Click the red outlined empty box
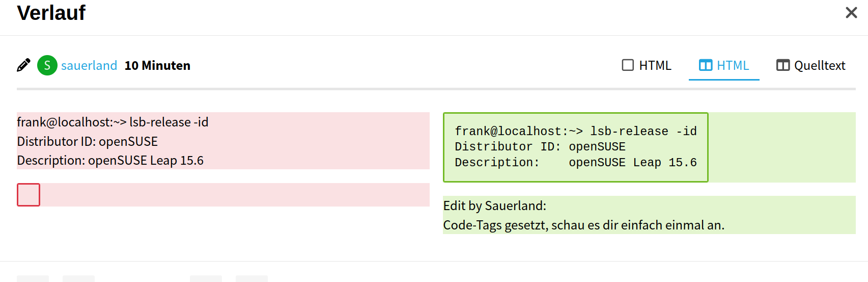Viewport: 868px width, 282px height. pyautogui.click(x=29, y=195)
